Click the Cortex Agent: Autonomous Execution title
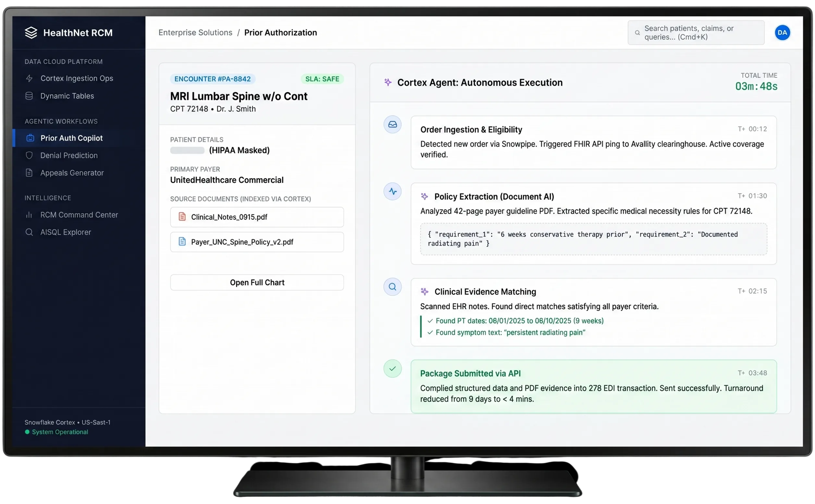 [480, 82]
